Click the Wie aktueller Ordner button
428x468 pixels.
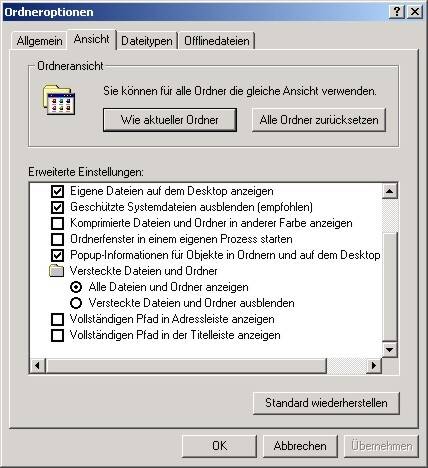coord(170,120)
